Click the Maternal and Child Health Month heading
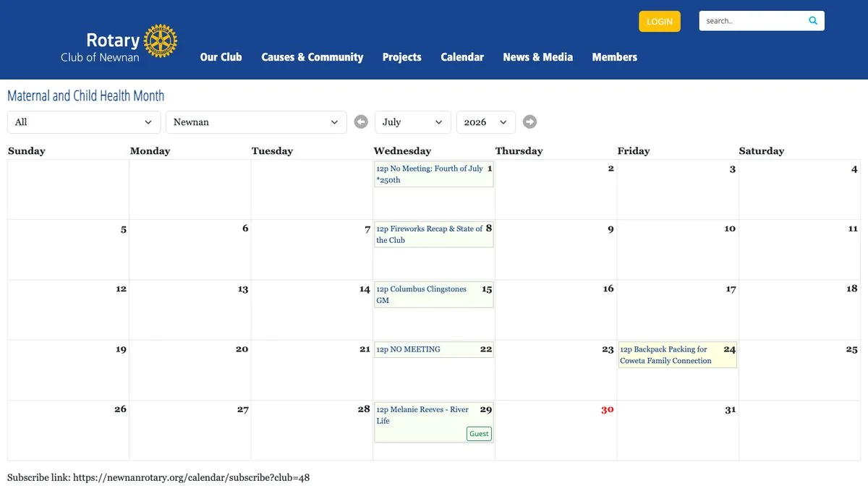868x491 pixels. pos(86,95)
